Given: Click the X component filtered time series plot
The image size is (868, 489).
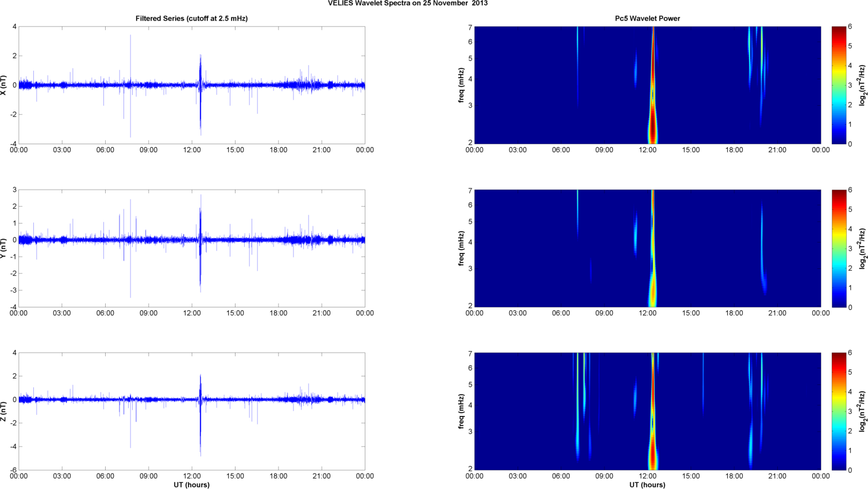Looking at the screenshot, I should tap(192, 85).
